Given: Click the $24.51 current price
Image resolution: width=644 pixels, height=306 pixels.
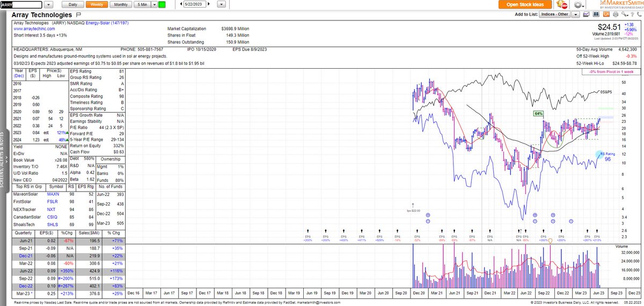Looking at the screenshot, I should [x=609, y=27].
